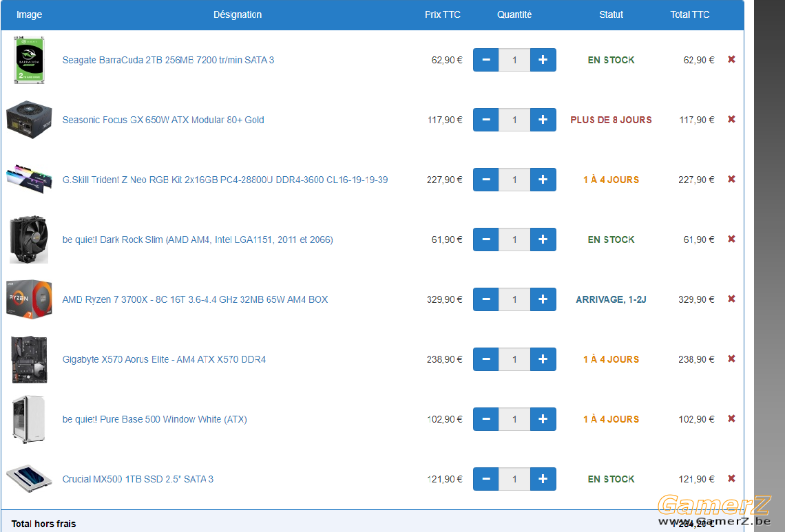Click the 329,90 € unit price
This screenshot has height=532, width=785.
coord(445,299)
